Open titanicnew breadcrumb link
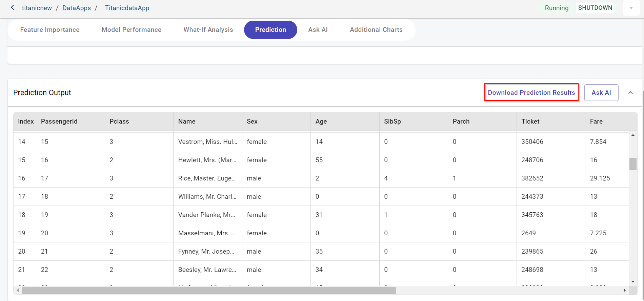This screenshot has width=644, height=301. (37, 8)
